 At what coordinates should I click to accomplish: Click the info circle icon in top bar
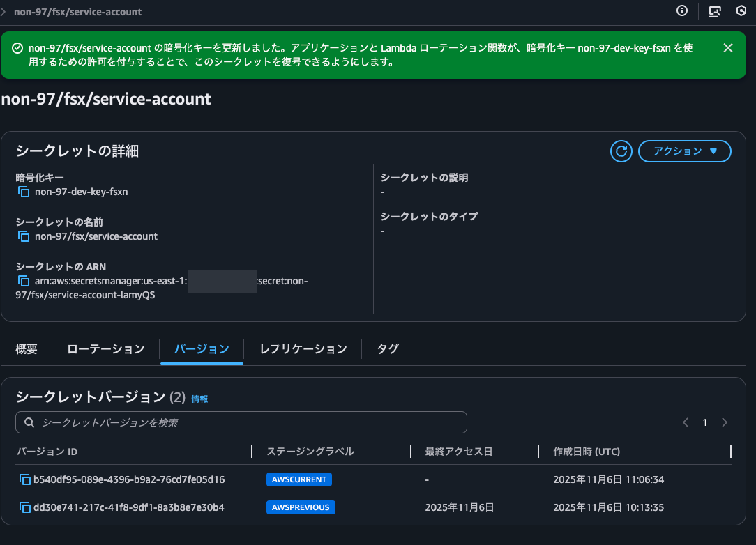click(682, 10)
